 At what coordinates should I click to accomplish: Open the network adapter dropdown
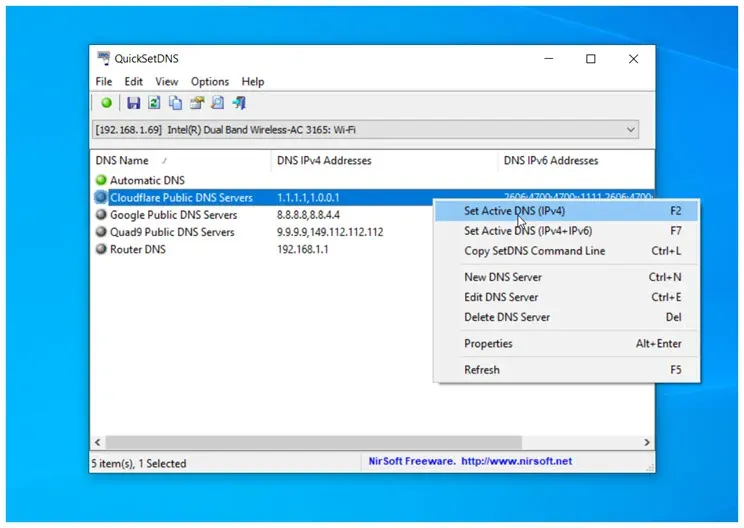tap(631, 130)
